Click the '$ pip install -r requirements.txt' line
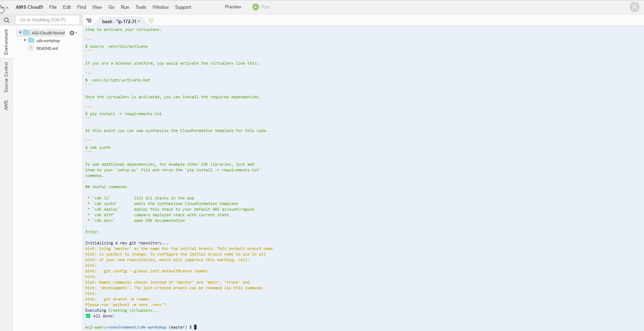This screenshot has height=331, width=644. point(124,114)
